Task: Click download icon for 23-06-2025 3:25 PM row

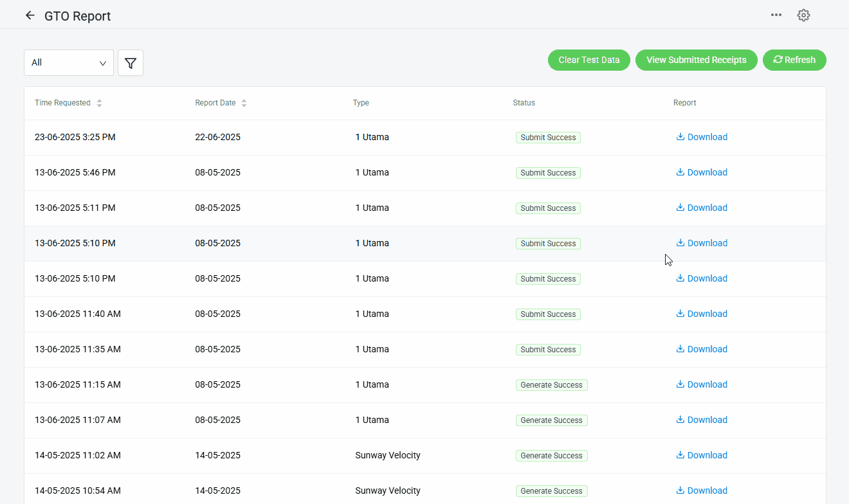Action: (x=680, y=137)
